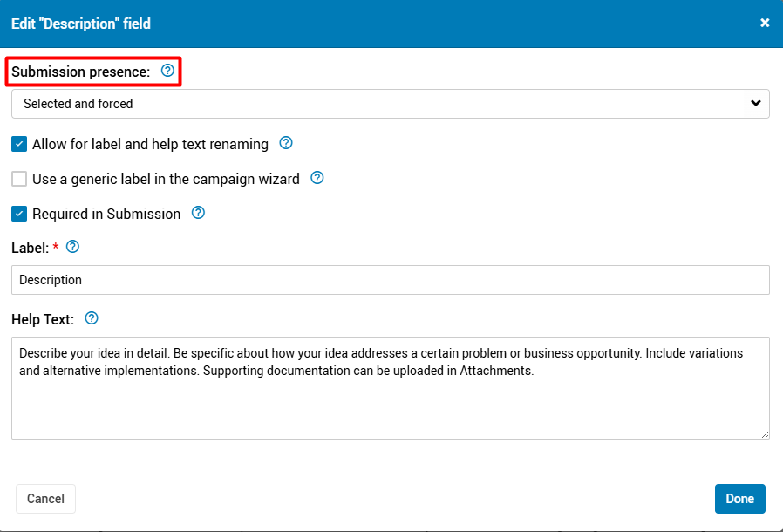Uncheck Allow for label and help text renaming
Screen dimensions: 783x532
(x=19, y=144)
